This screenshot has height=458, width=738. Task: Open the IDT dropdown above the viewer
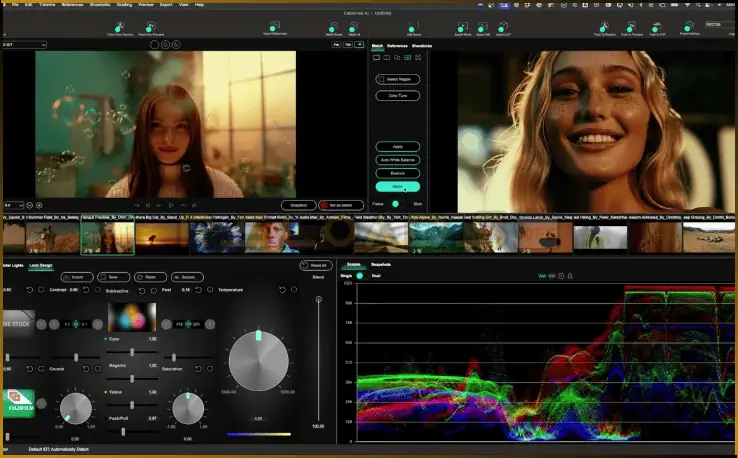click(24, 45)
